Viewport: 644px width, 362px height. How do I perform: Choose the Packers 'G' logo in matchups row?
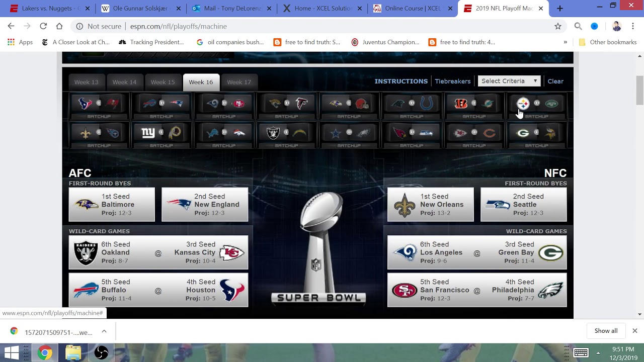(x=523, y=133)
